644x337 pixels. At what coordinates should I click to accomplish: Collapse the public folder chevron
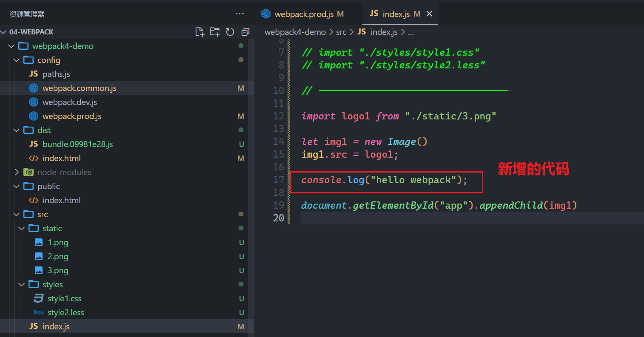click(x=17, y=186)
